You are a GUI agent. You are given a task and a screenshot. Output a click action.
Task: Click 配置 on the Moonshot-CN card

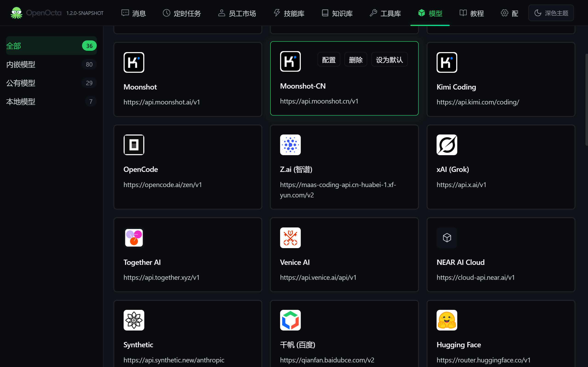(329, 59)
